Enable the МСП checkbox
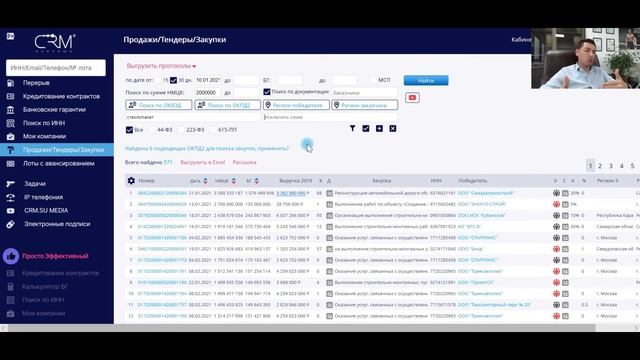Image resolution: width=640 pixels, height=360 pixels. (x=373, y=80)
